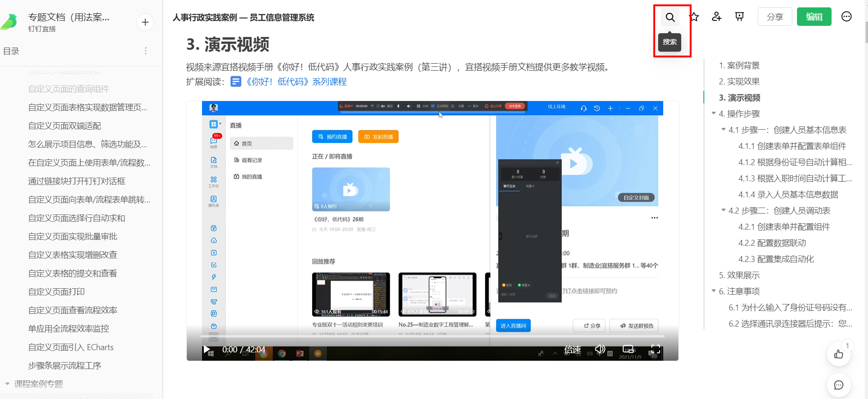Jump to 2. 实现效果 in outline

tap(739, 82)
